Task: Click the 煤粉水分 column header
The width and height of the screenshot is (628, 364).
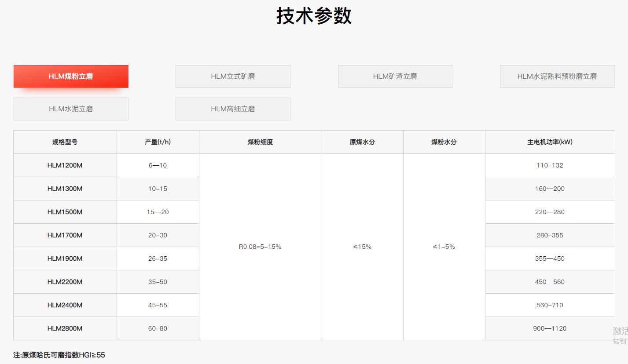Action: tap(444, 142)
